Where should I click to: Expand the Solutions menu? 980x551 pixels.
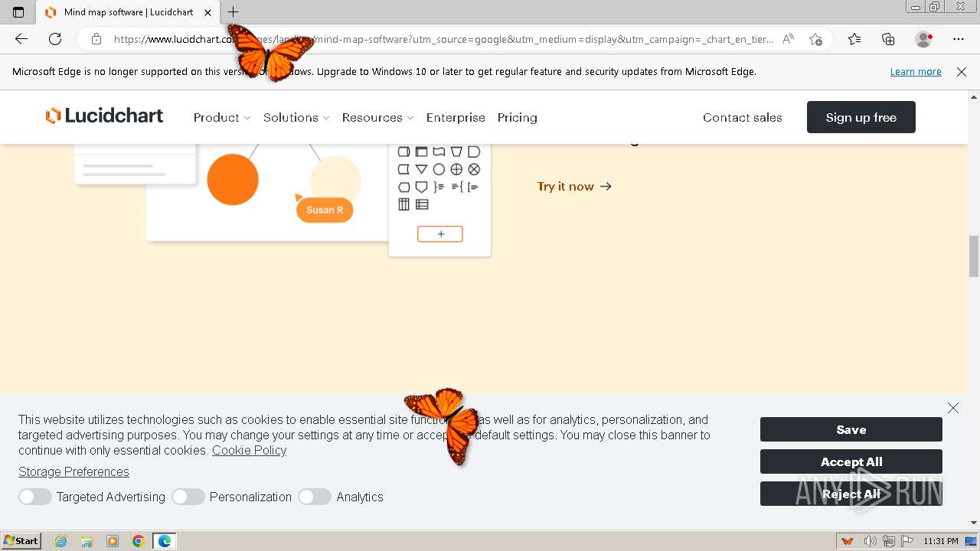click(296, 117)
